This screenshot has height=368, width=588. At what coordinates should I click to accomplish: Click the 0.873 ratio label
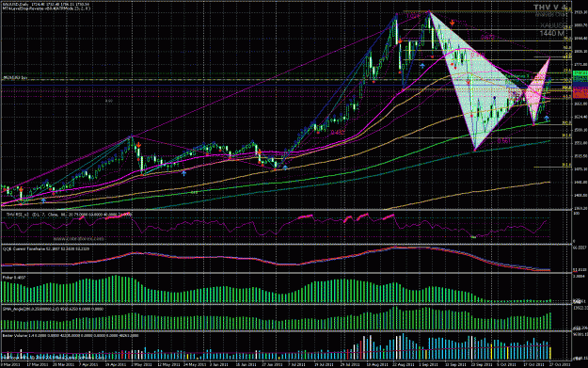pyautogui.click(x=487, y=37)
